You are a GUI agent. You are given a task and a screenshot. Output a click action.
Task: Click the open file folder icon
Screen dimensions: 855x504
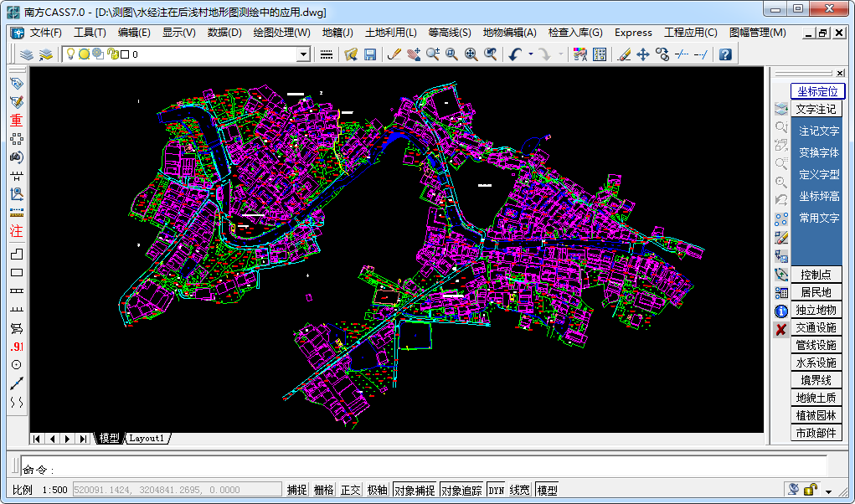click(351, 54)
